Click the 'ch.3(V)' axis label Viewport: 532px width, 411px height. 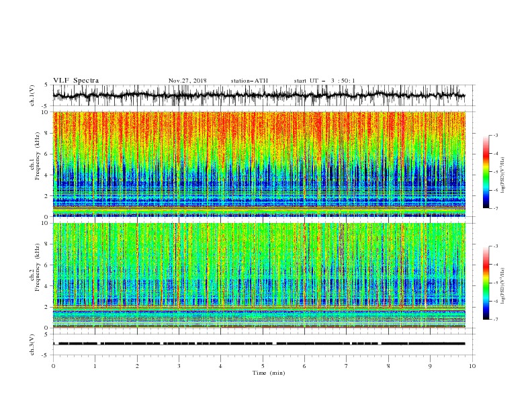coord(32,345)
